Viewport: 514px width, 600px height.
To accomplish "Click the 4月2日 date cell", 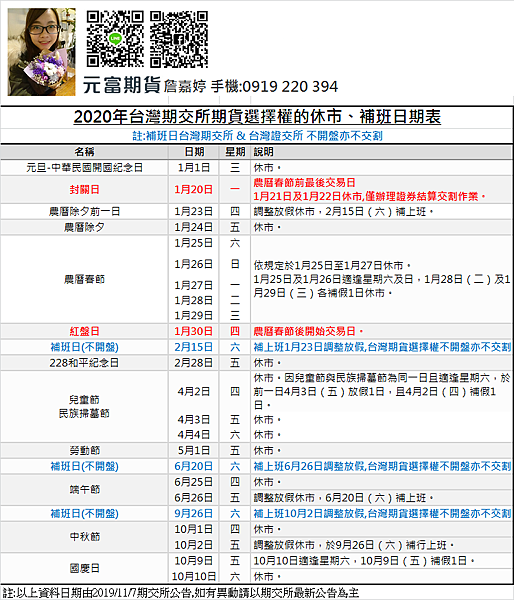I will (x=194, y=391).
